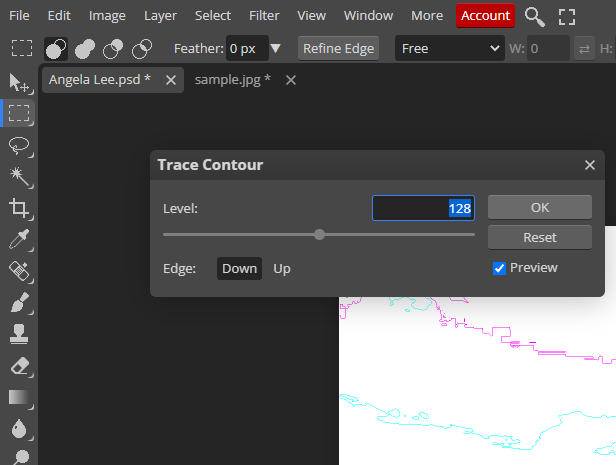This screenshot has width=616, height=465.
Task: Toggle fullscreen mode icon
Action: click(x=567, y=16)
